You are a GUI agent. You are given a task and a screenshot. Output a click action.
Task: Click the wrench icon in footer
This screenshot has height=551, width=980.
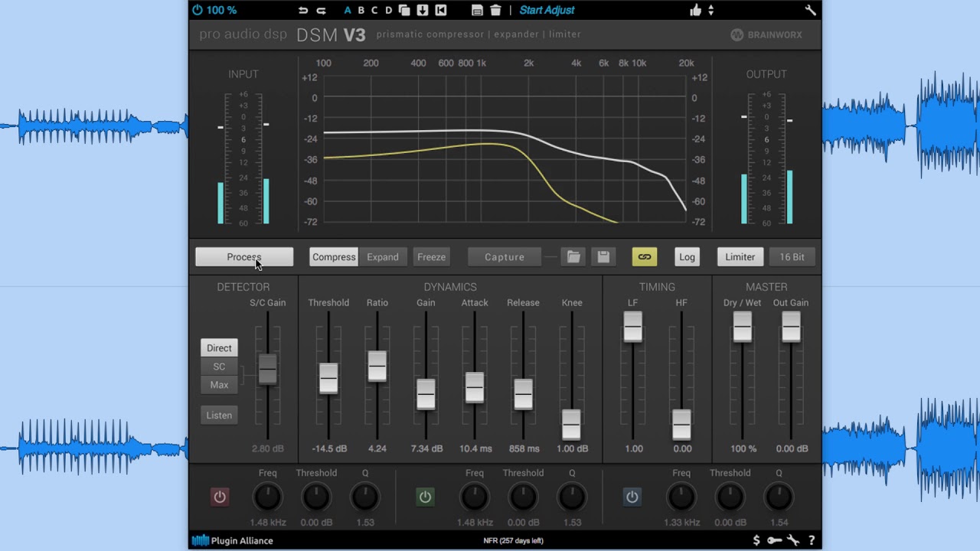pyautogui.click(x=793, y=540)
